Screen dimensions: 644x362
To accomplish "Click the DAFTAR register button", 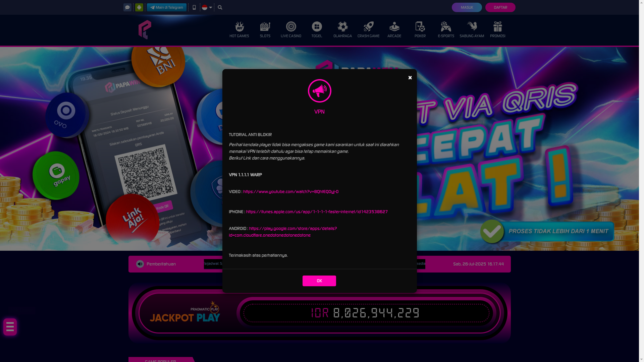I will pyautogui.click(x=500, y=7).
